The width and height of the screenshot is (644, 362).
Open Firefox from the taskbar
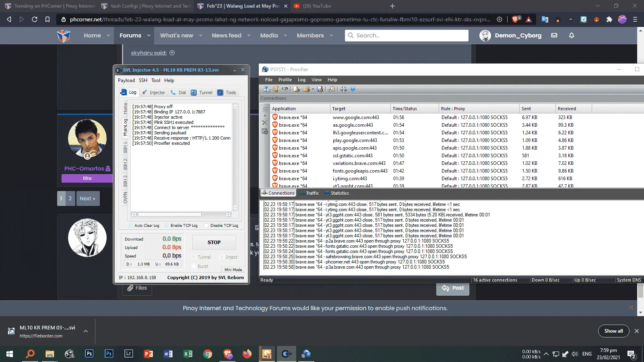pos(247,354)
